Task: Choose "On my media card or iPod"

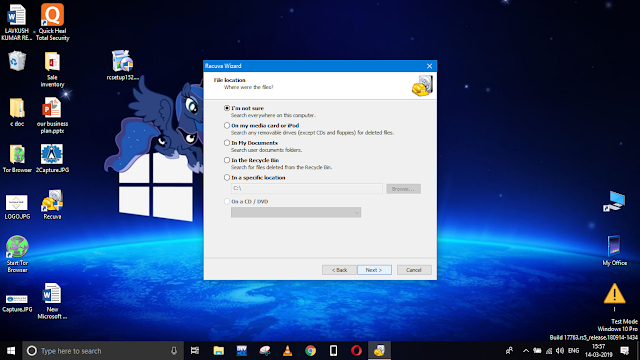Action: (227, 125)
